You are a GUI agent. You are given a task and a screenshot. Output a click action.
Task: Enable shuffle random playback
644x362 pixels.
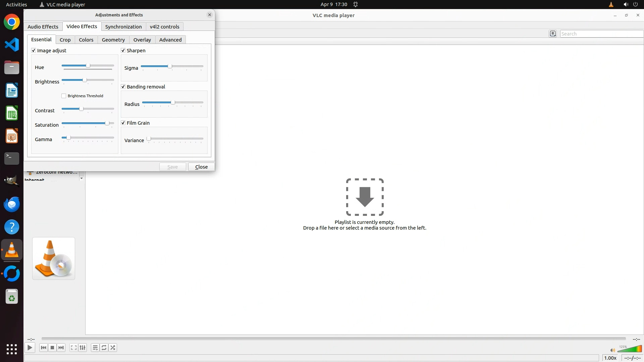(113, 348)
